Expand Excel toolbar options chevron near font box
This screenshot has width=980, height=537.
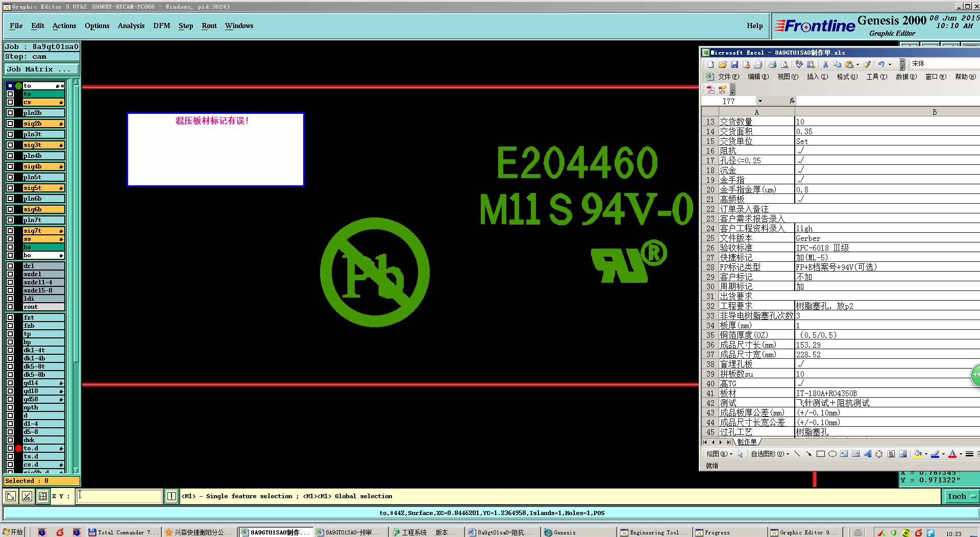click(902, 64)
